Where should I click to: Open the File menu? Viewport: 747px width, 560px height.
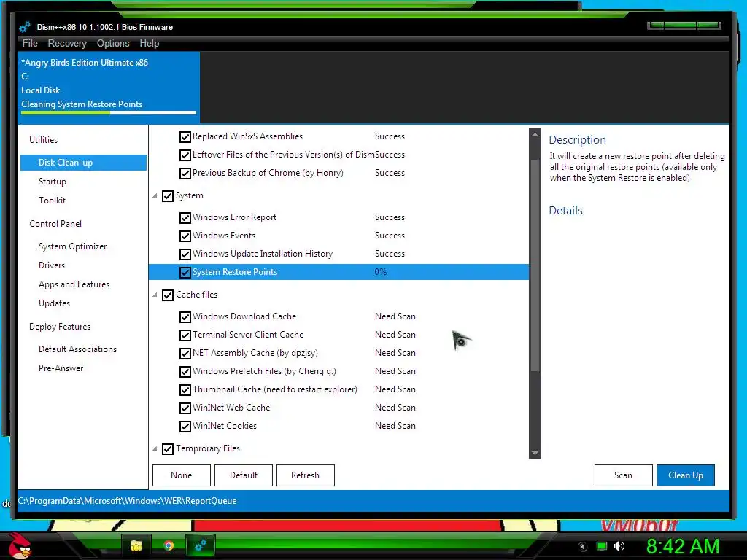pyautogui.click(x=30, y=43)
